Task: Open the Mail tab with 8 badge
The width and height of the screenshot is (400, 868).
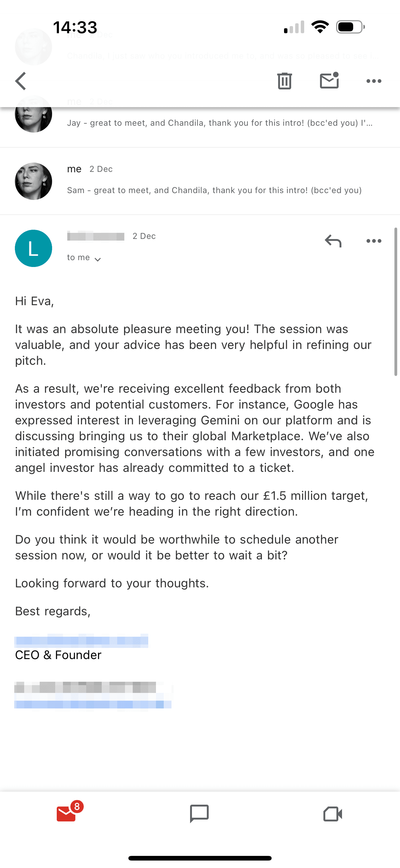Action: [x=67, y=814]
